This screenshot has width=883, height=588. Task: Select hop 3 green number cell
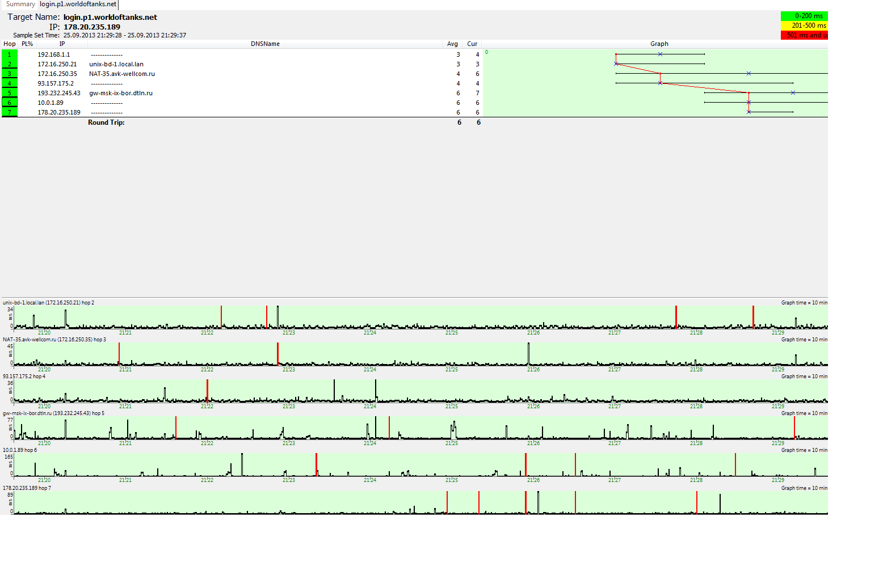click(x=10, y=74)
